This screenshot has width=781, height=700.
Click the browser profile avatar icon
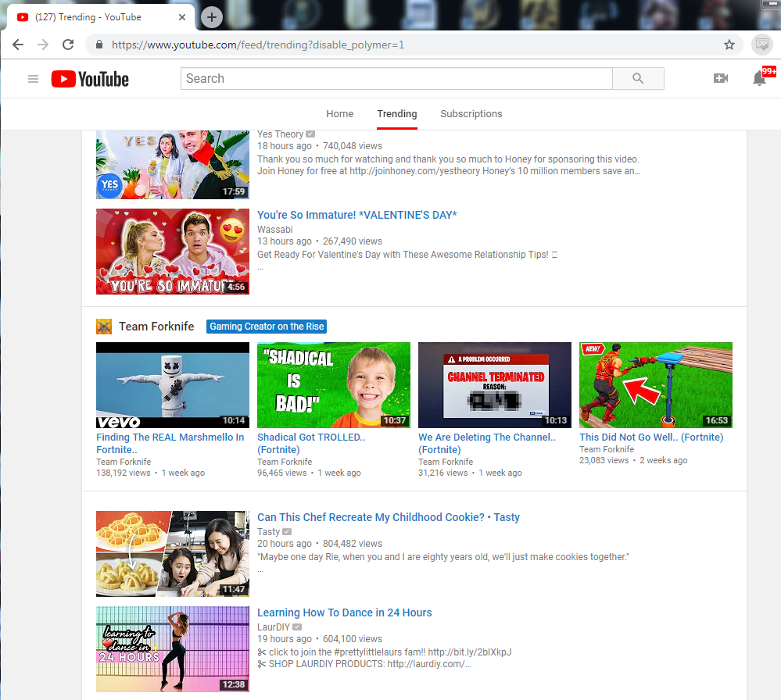pyautogui.click(x=761, y=45)
